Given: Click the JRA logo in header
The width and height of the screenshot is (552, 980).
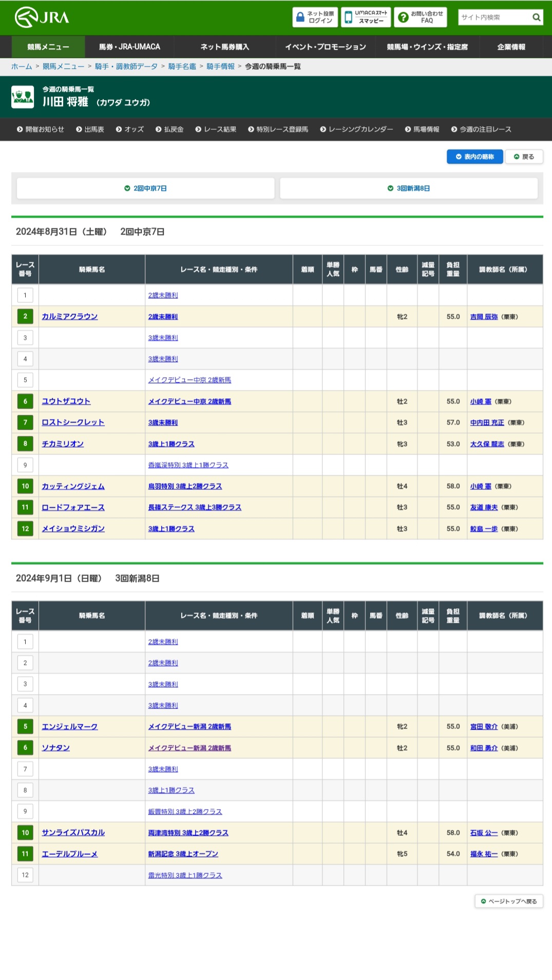Looking at the screenshot, I should (x=42, y=17).
